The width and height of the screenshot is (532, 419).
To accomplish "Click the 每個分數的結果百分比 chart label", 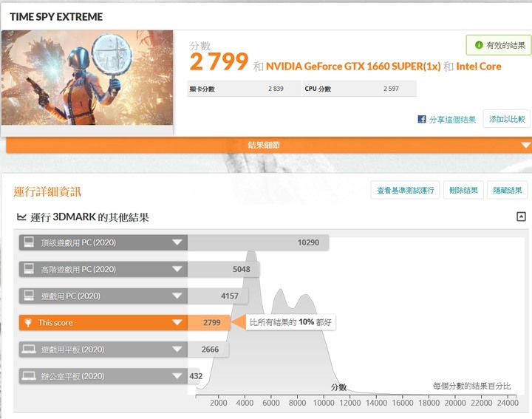I will pyautogui.click(x=471, y=386).
